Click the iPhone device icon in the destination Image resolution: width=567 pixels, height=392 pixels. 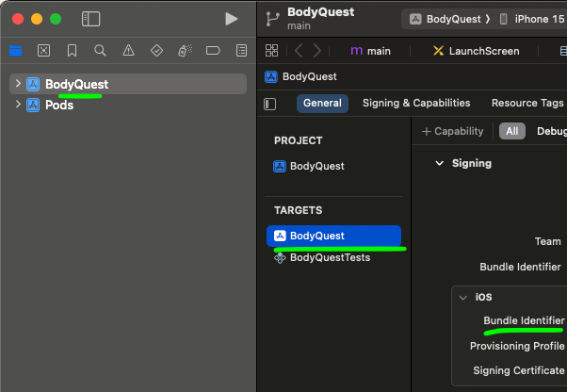pos(503,19)
